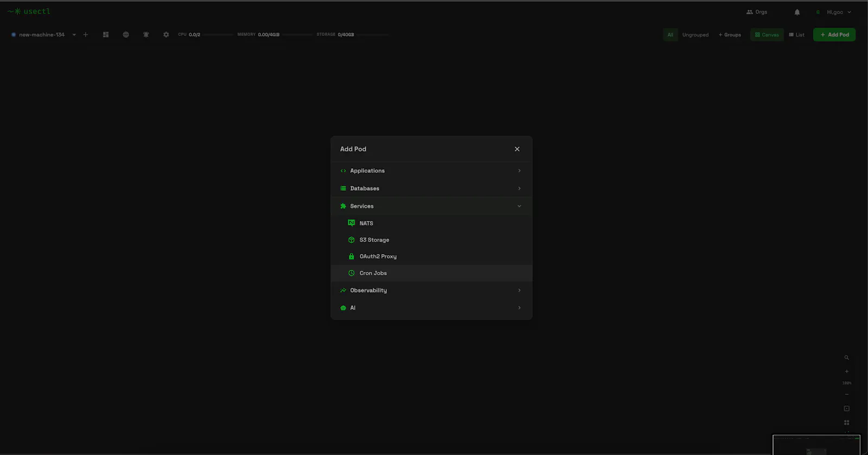Click the + Groups button

[x=730, y=35]
